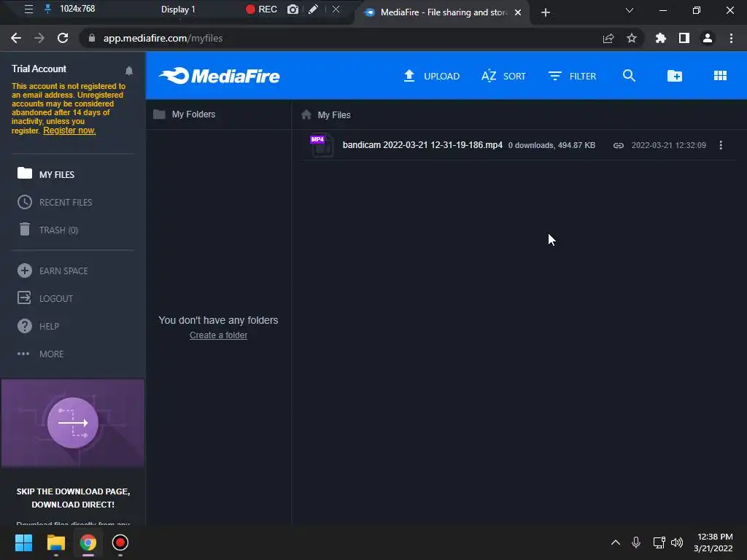Toggle the Chrome side panel icon
Image resolution: width=747 pixels, height=560 pixels.
click(x=684, y=38)
